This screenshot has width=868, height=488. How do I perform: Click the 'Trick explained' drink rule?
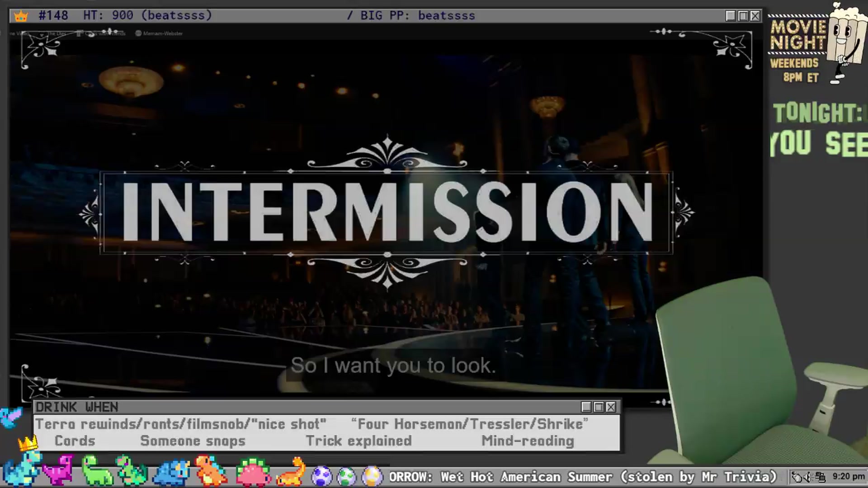(x=359, y=441)
